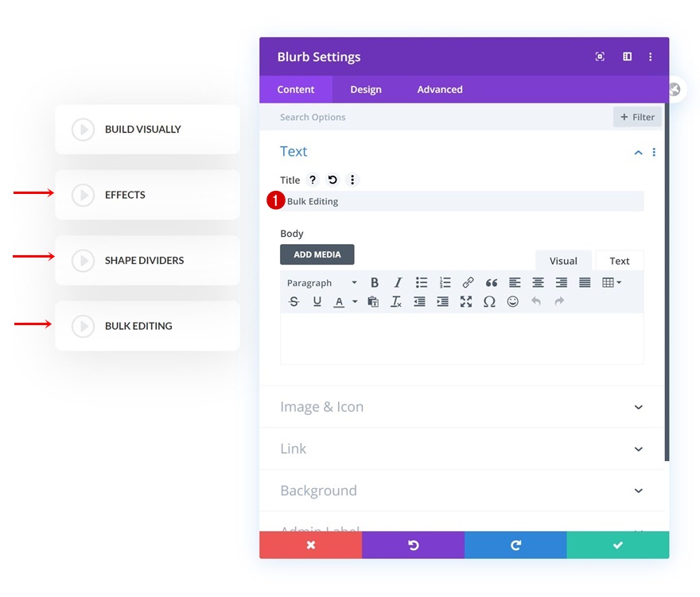Open the emoji picker

coord(512,301)
